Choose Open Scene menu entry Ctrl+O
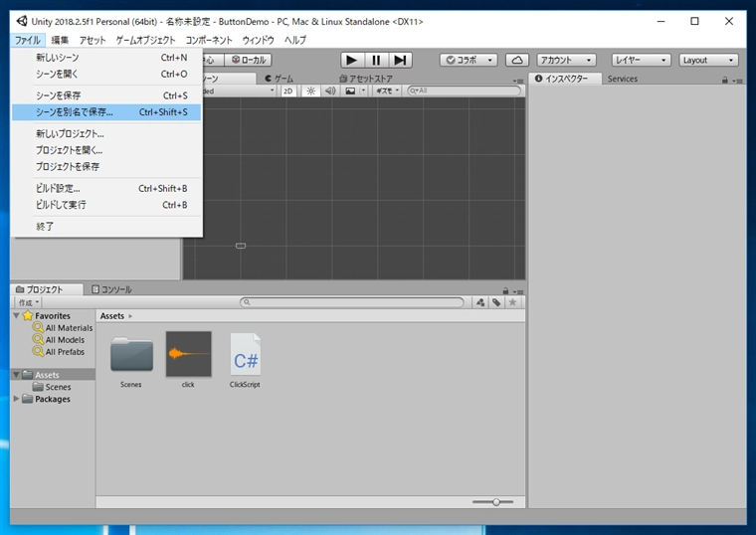 click(106, 74)
